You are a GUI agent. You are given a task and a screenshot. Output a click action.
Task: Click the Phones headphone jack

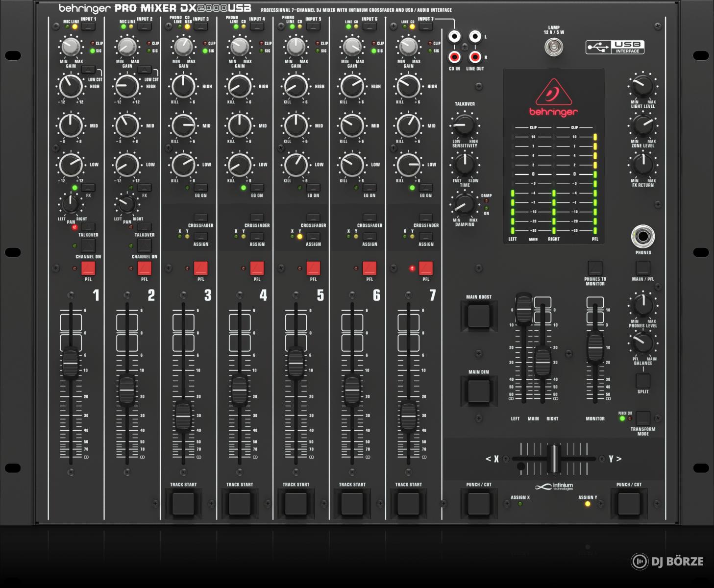(643, 237)
